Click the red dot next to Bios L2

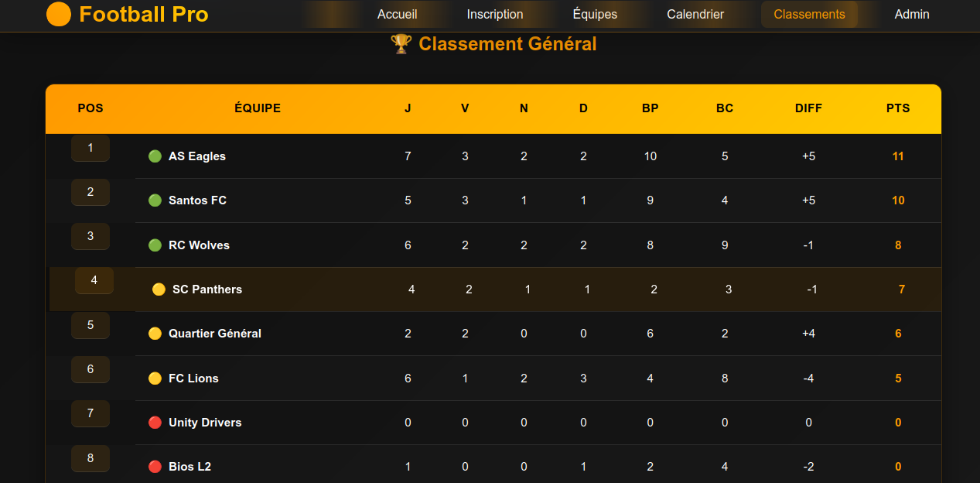[x=155, y=467]
